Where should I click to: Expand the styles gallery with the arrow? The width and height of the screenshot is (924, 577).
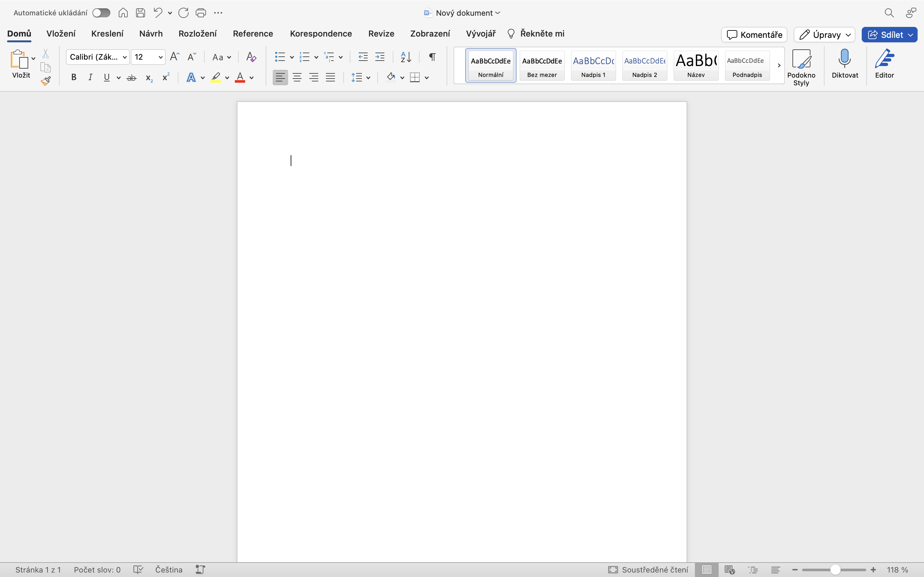click(779, 65)
